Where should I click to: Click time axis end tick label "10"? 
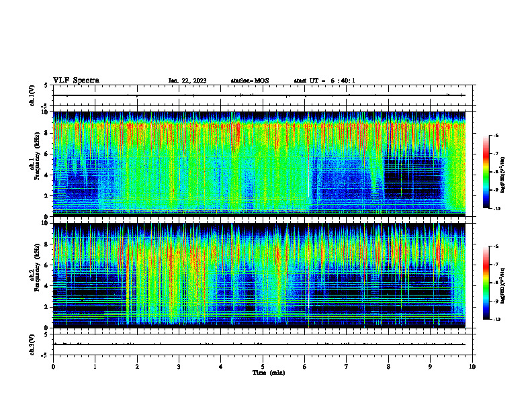point(472,367)
